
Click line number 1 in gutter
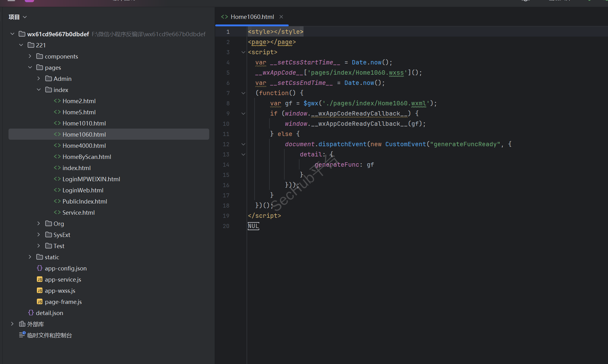point(228,32)
